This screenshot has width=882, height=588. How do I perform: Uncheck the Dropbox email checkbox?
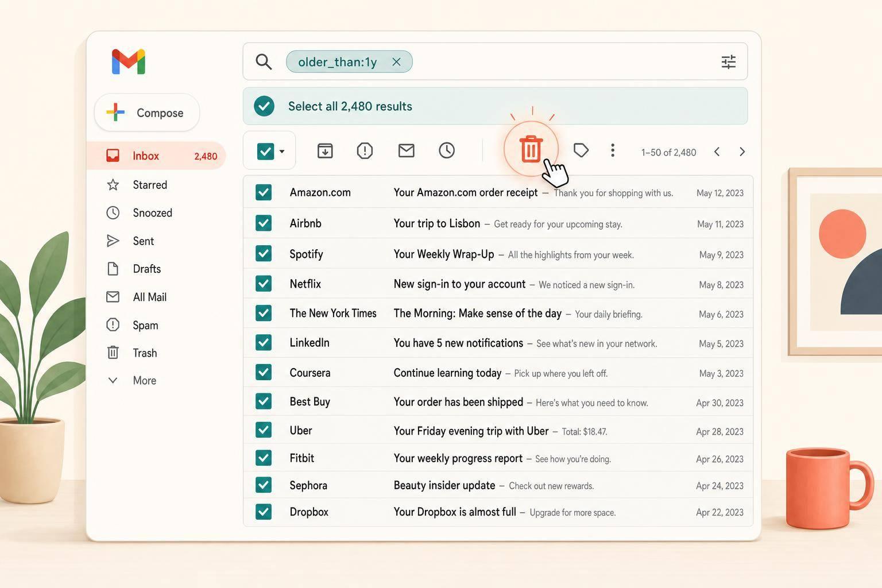click(x=264, y=511)
